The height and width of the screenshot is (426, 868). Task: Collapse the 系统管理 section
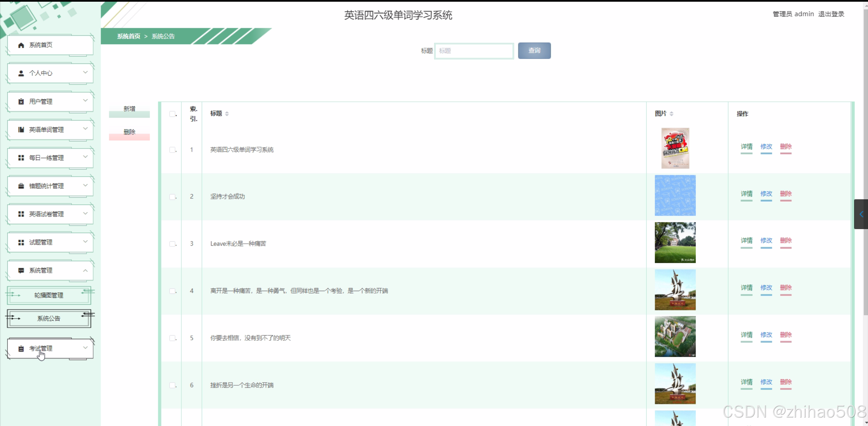(85, 270)
